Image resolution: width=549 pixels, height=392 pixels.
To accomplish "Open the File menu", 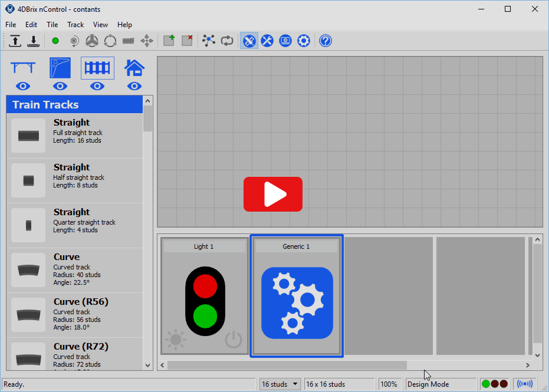I will (x=11, y=25).
